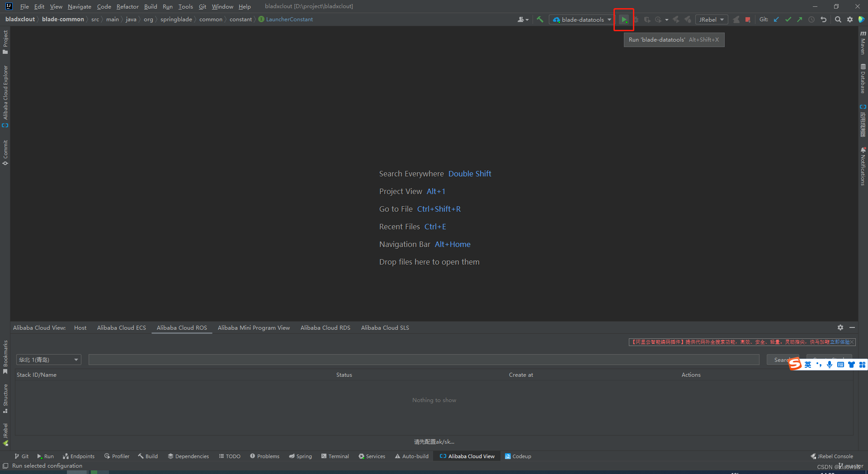The width and height of the screenshot is (868, 474).
Task: Click the Git Show History clock icon
Action: coord(811,19)
